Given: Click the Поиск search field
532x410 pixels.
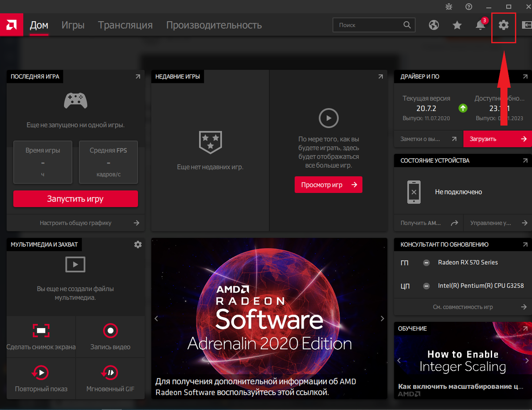Looking at the screenshot, I should point(374,25).
